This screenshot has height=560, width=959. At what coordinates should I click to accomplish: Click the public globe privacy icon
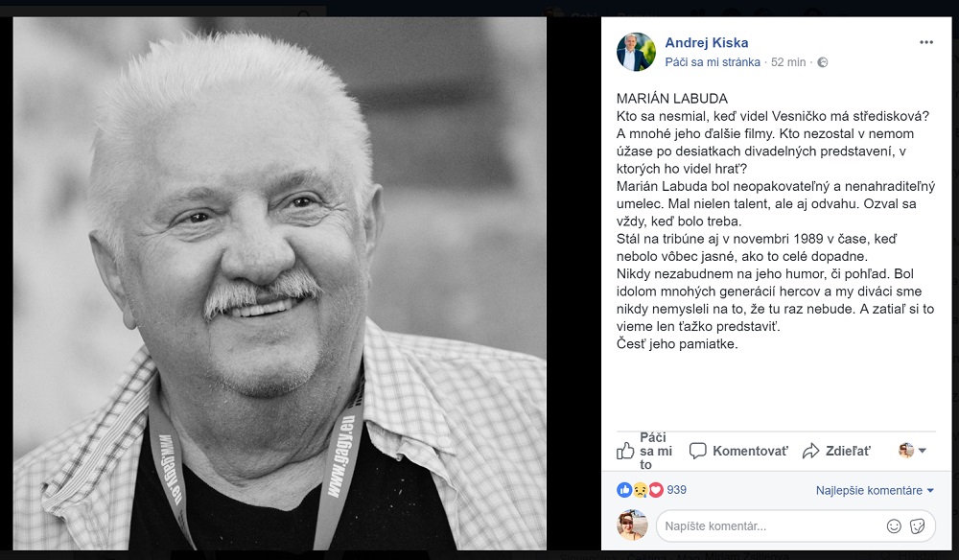point(823,62)
